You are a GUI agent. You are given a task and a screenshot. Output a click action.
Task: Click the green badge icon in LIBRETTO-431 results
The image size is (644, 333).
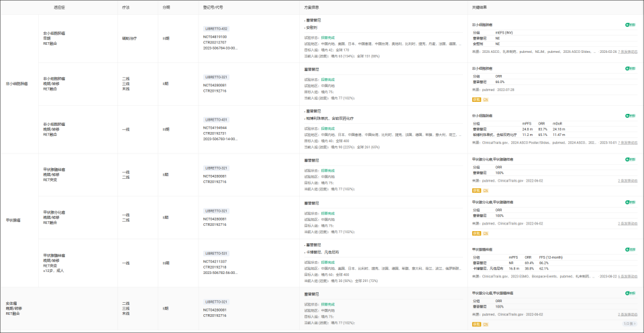click(630, 116)
